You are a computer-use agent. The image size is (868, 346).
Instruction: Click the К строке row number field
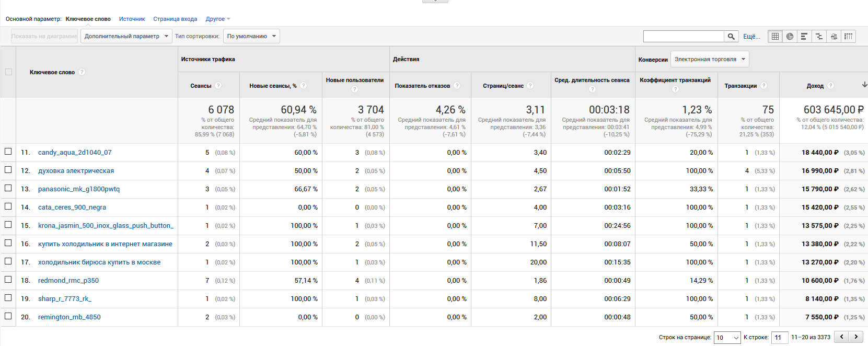pyautogui.click(x=780, y=338)
